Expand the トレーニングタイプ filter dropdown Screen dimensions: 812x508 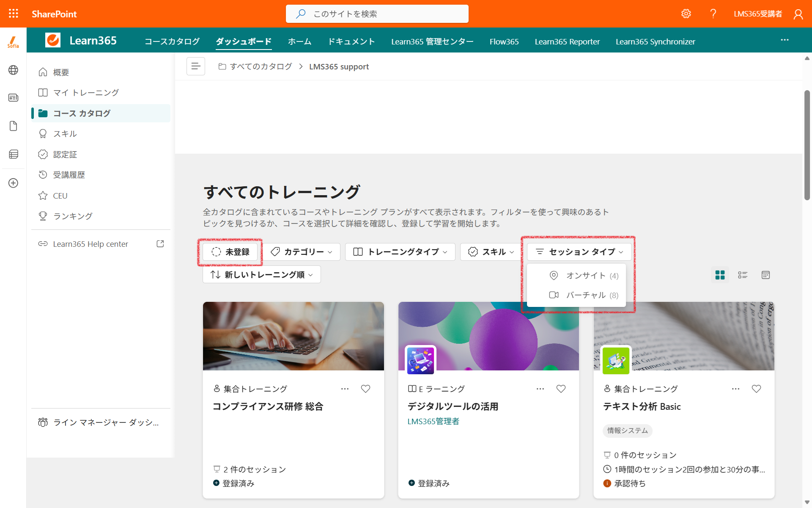(400, 252)
